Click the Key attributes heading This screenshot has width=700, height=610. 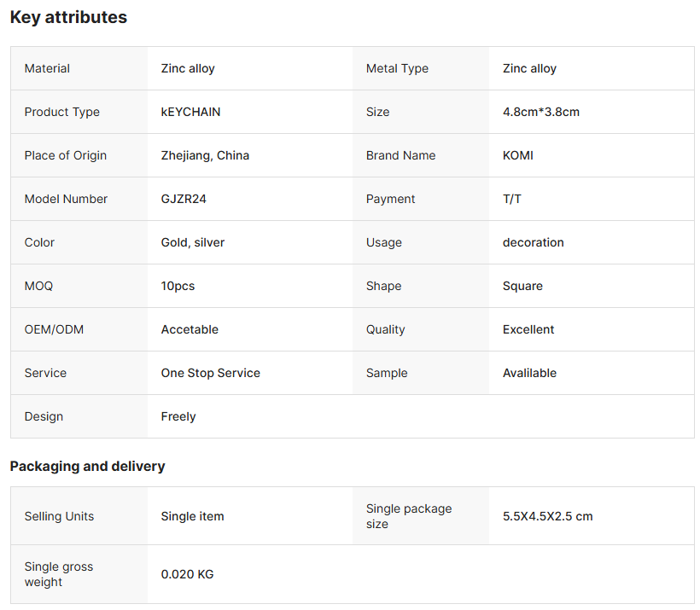68,17
